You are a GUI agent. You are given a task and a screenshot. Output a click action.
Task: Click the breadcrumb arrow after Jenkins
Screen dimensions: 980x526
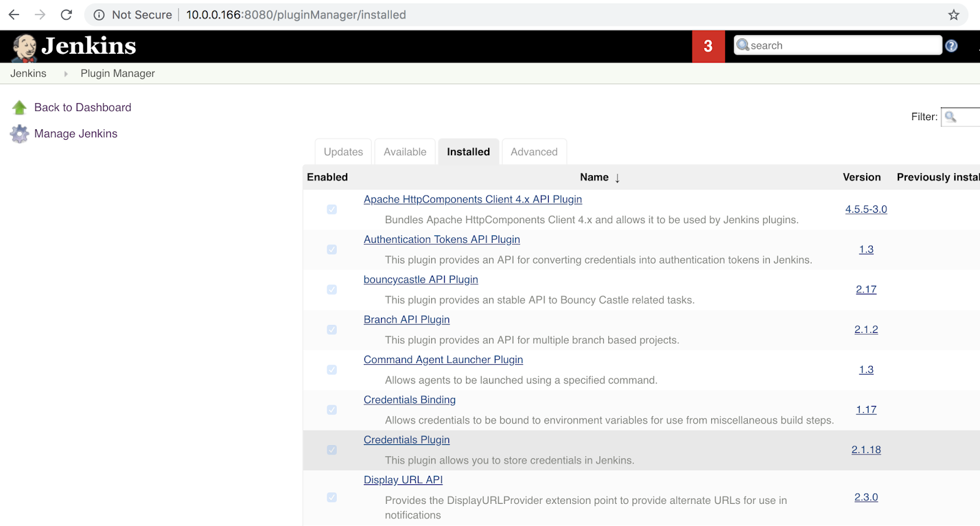(x=66, y=74)
